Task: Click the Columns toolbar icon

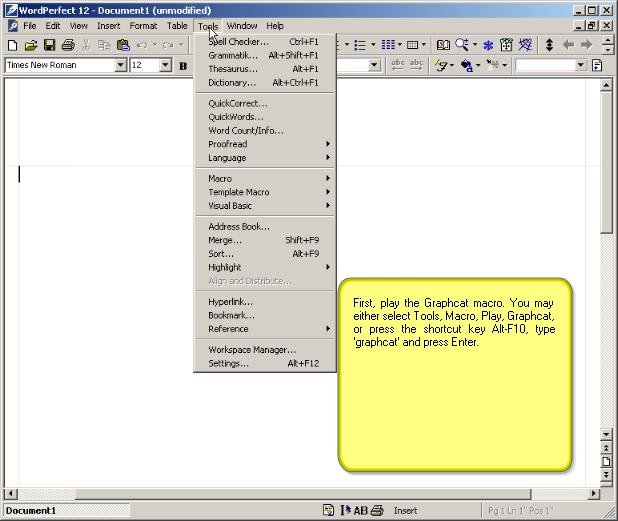Action: point(388,45)
